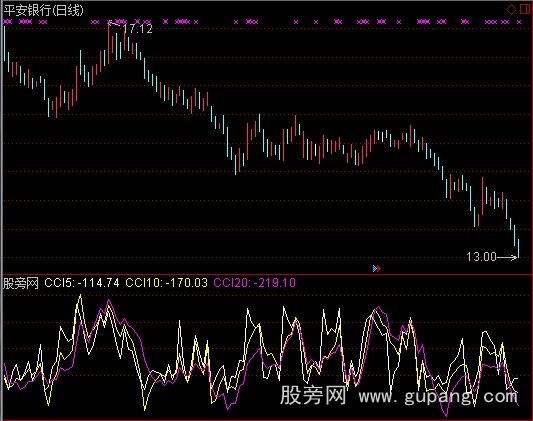This screenshot has width=533, height=421.
Task: Click the blue-red double arrow marker
Action: pyautogui.click(x=377, y=269)
